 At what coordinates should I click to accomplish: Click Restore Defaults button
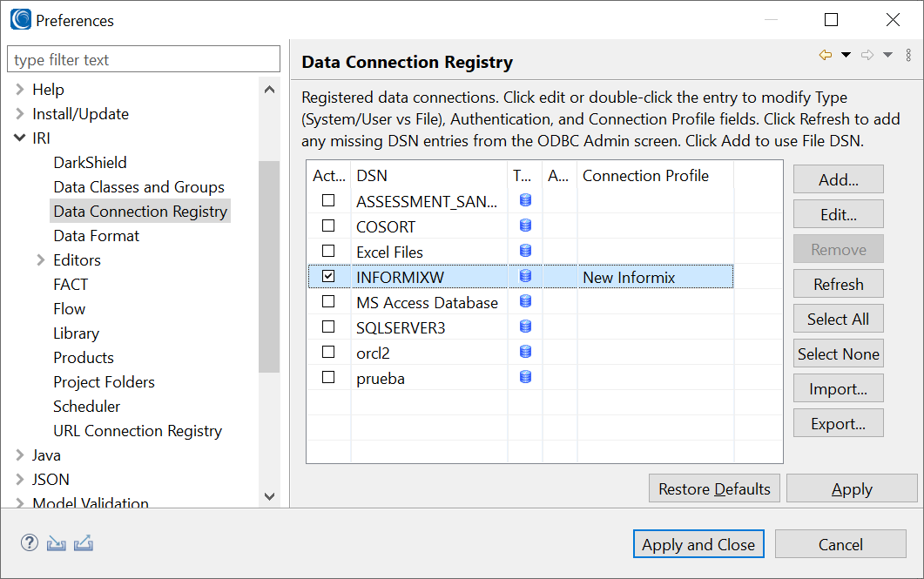[x=714, y=488]
